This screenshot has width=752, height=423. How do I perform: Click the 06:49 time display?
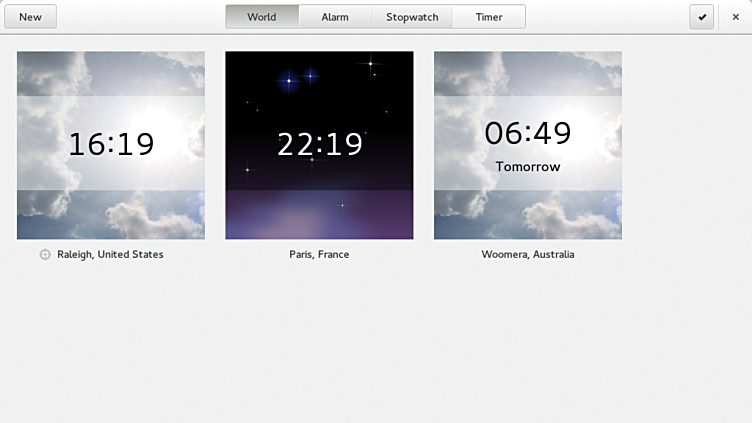coord(527,133)
